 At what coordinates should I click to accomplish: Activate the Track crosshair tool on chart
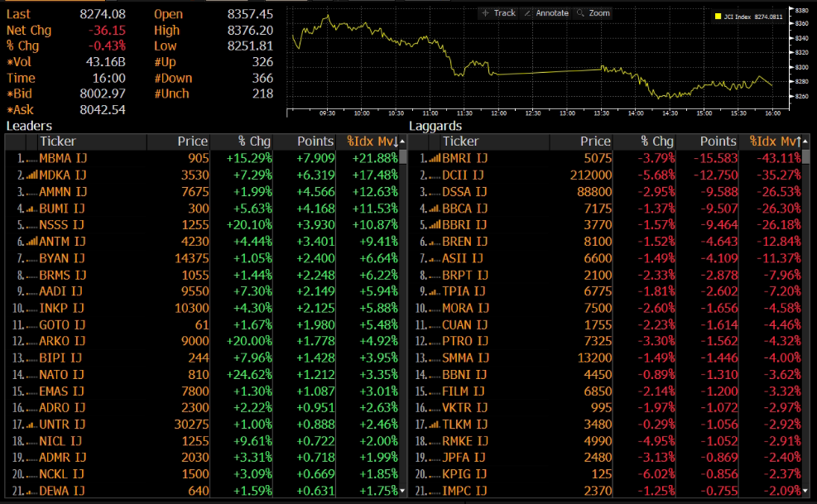pos(498,13)
